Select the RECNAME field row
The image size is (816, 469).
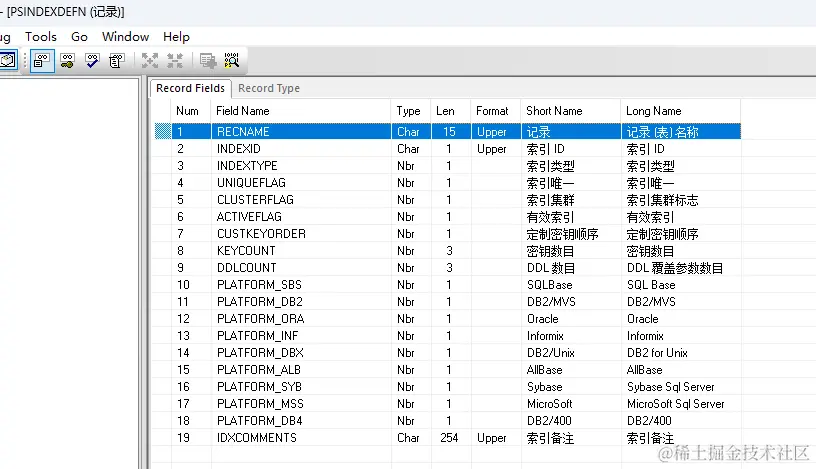click(x=448, y=131)
